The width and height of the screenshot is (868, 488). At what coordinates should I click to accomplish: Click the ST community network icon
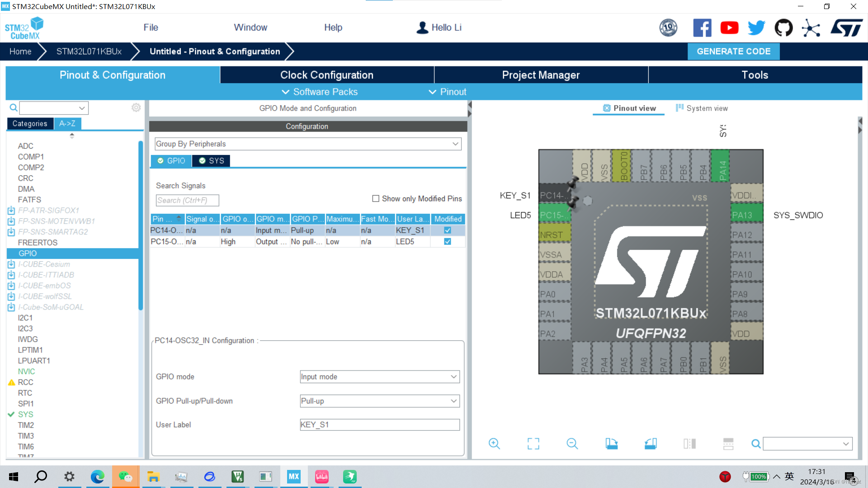811,28
